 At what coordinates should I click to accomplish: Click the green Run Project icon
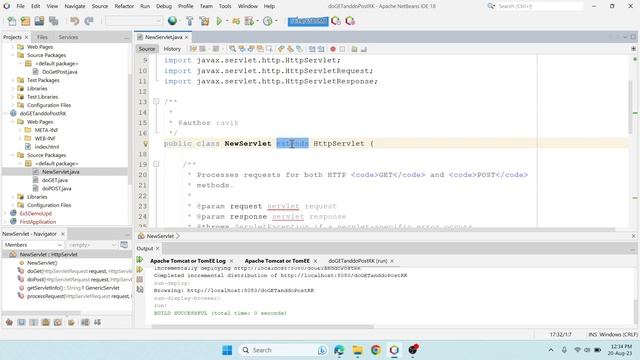219,21
